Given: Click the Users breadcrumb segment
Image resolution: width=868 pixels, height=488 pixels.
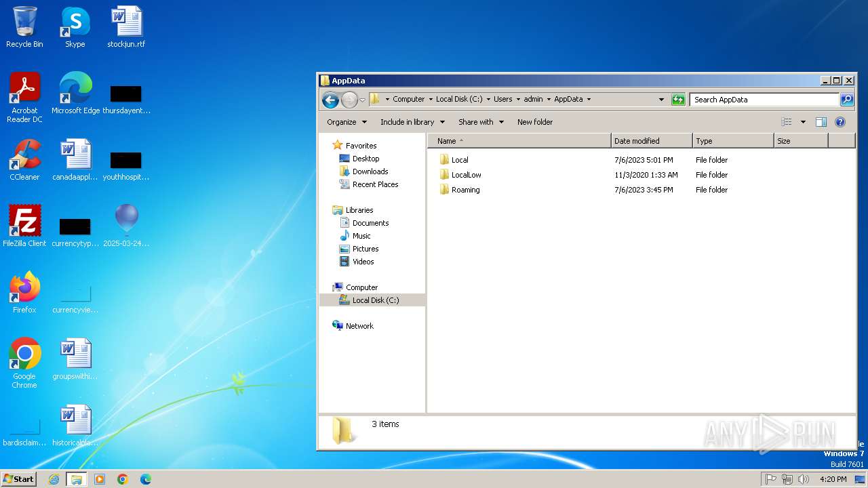Looking at the screenshot, I should pyautogui.click(x=502, y=100).
